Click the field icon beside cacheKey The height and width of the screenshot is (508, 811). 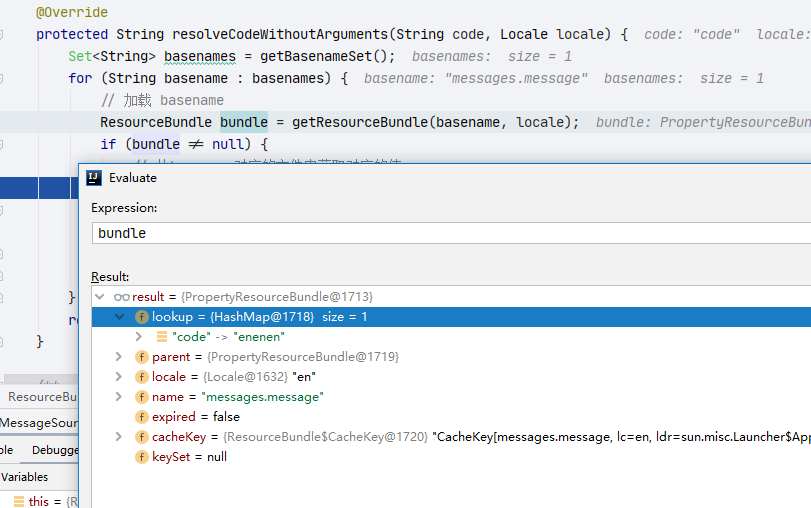pos(141,437)
